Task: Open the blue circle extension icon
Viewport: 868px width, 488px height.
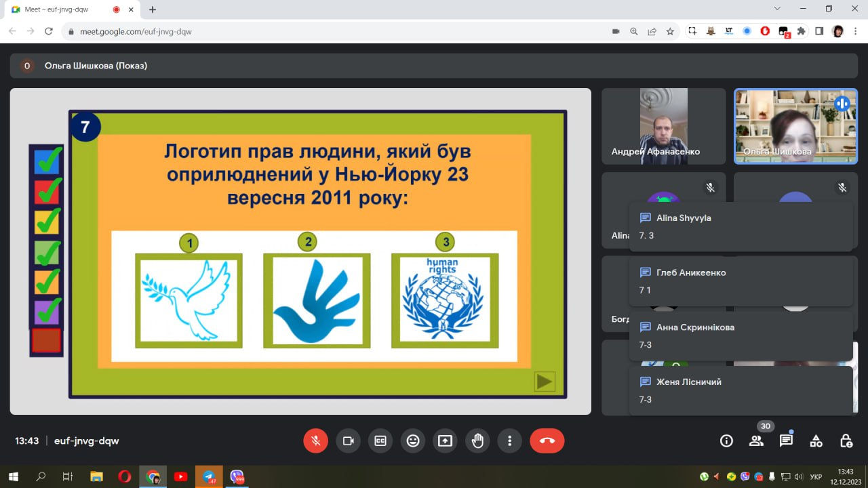Action: coord(747,31)
